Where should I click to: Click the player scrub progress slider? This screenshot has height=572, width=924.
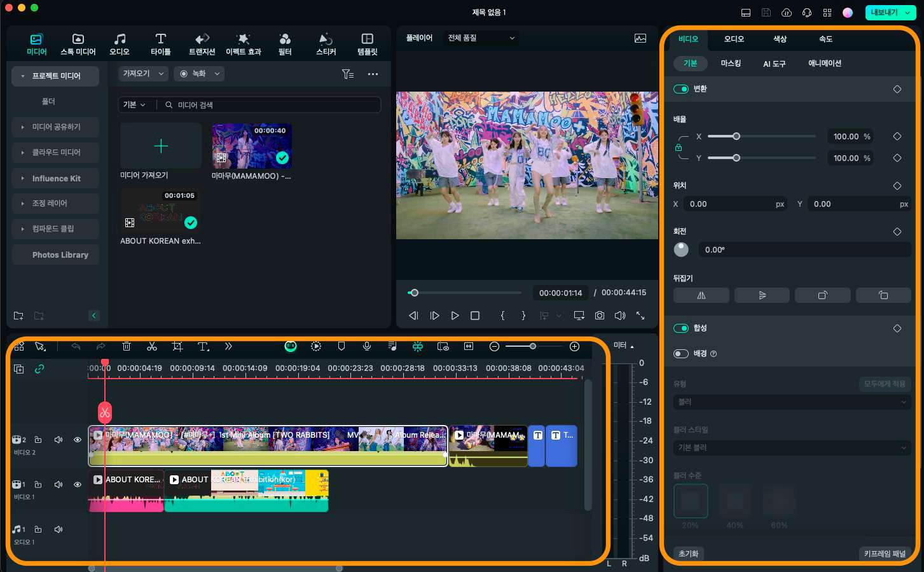click(464, 293)
